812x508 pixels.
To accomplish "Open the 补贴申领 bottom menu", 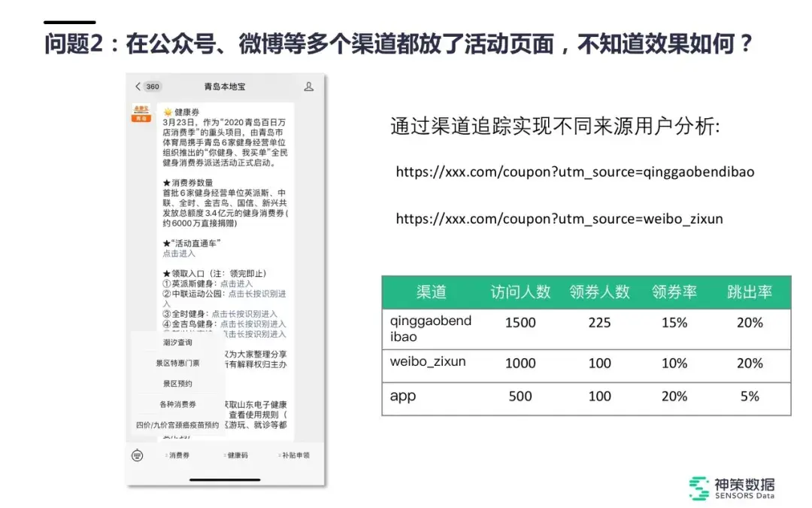I will click(x=294, y=455).
